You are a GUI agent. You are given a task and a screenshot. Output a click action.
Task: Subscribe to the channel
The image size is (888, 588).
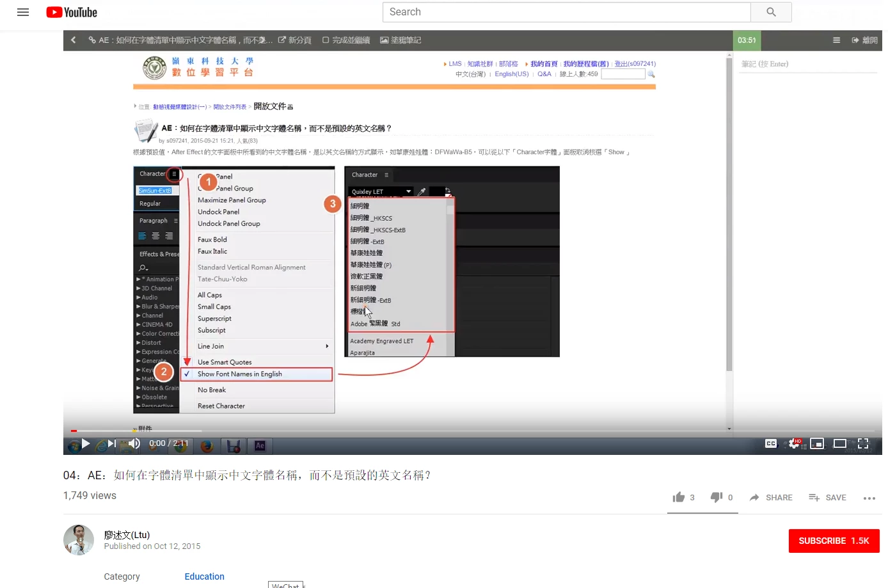pyautogui.click(x=834, y=541)
